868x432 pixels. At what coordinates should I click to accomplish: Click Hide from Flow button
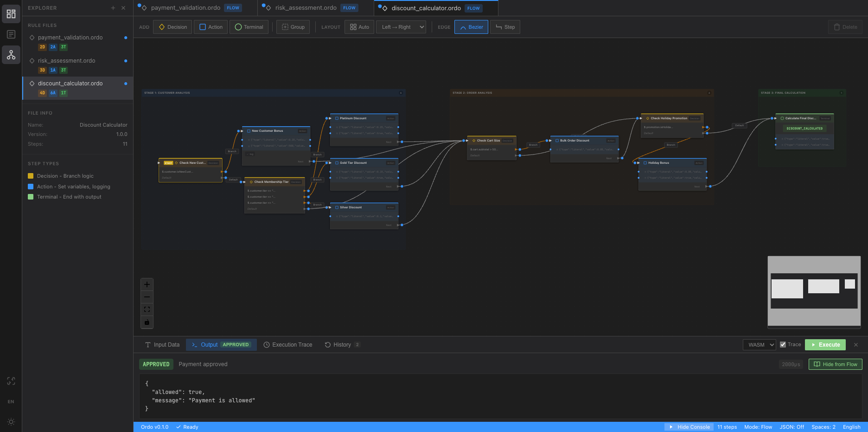coord(835,364)
